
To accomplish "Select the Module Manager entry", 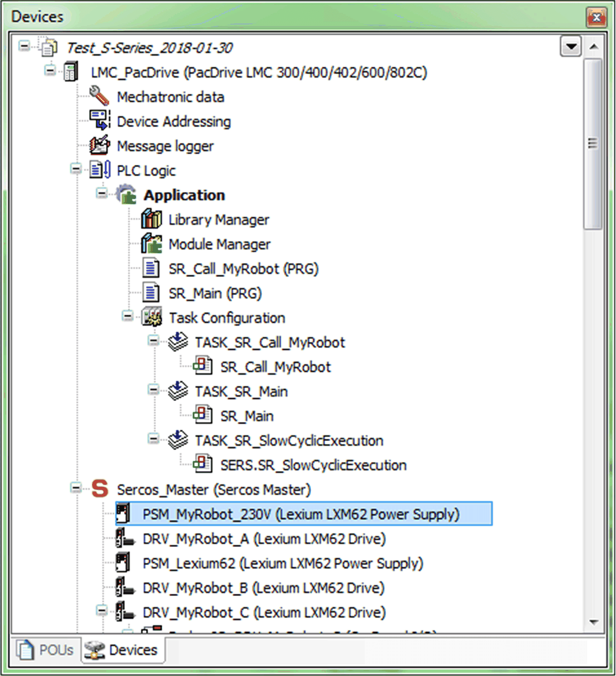I will [220, 244].
